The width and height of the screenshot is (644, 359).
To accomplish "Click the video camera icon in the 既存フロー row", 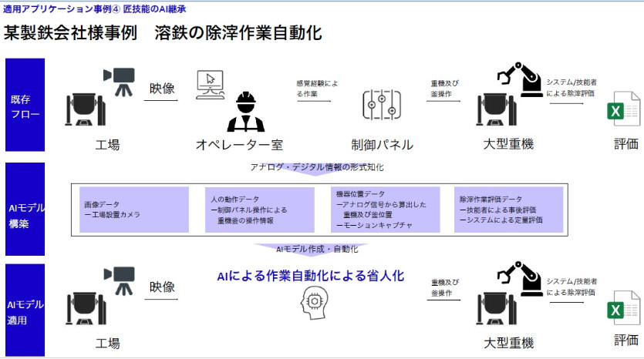I will pyautogui.click(x=120, y=80).
